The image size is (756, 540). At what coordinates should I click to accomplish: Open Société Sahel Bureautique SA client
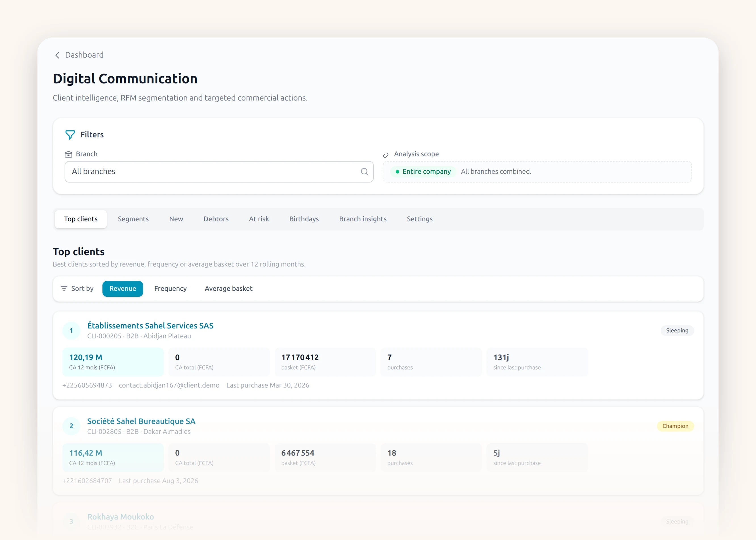click(x=141, y=421)
